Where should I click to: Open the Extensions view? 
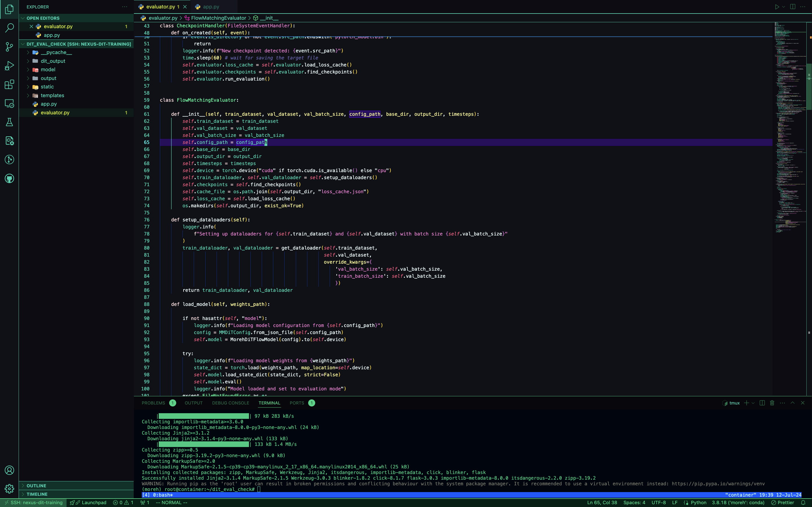[x=9, y=84]
